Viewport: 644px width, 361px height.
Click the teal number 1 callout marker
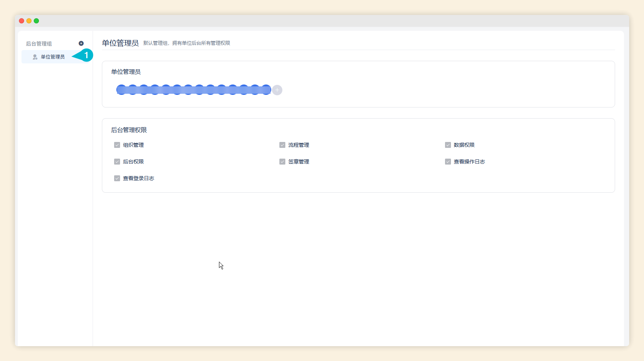click(86, 56)
